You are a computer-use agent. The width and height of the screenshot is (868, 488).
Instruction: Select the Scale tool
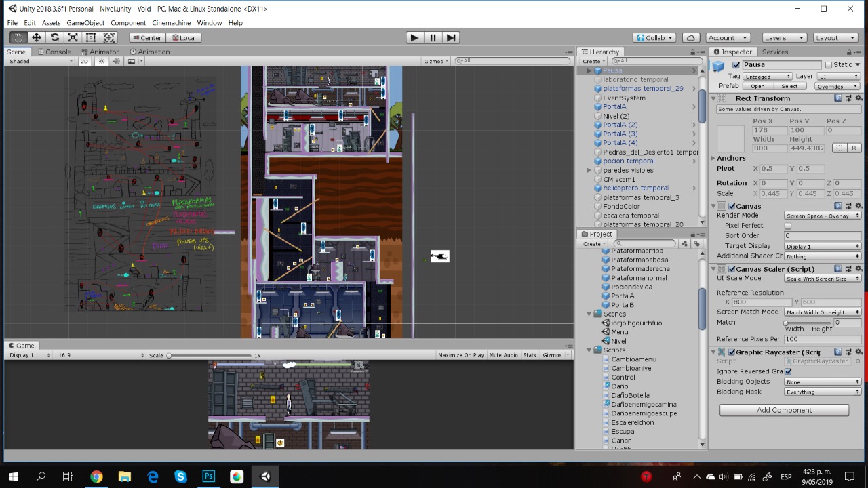click(73, 38)
